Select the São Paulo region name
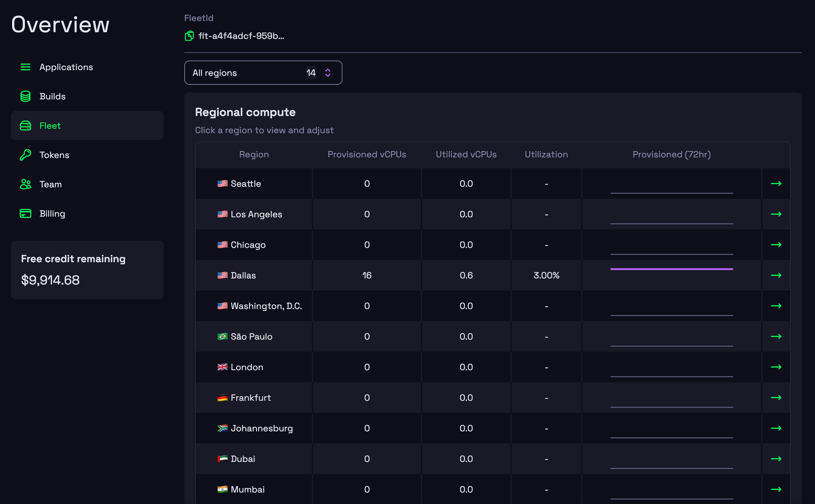Image resolution: width=815 pixels, height=504 pixels. click(251, 337)
